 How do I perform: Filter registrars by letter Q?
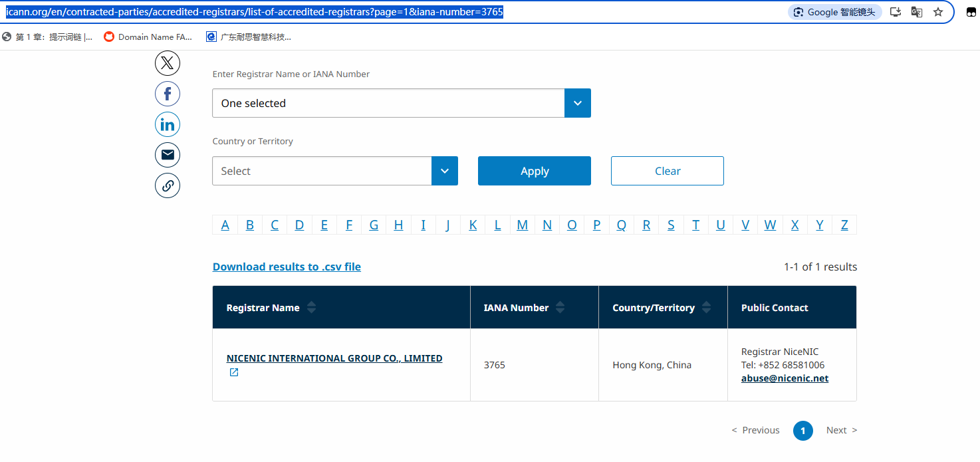point(622,225)
